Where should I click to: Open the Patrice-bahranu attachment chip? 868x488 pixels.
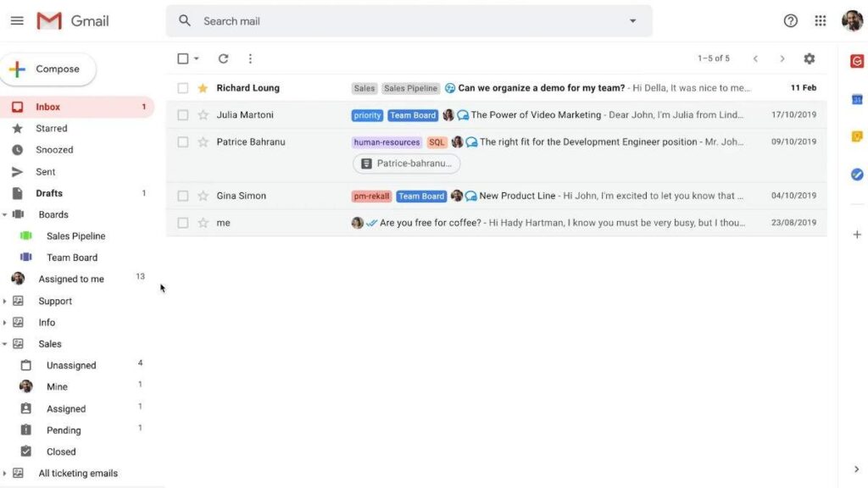(x=406, y=164)
